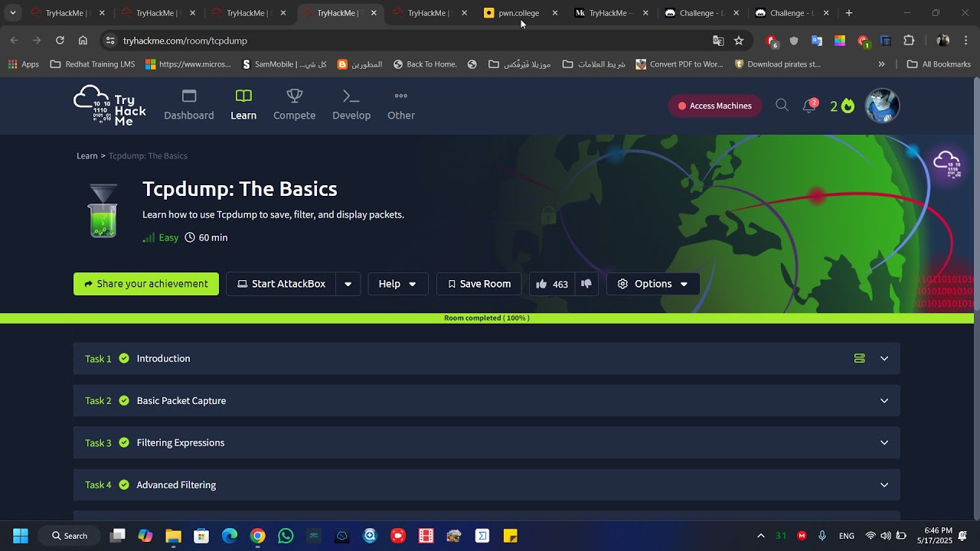Screen dimensions: 980x551
Task: Click the floating TryHackMe cloud badge
Action: [x=948, y=164]
